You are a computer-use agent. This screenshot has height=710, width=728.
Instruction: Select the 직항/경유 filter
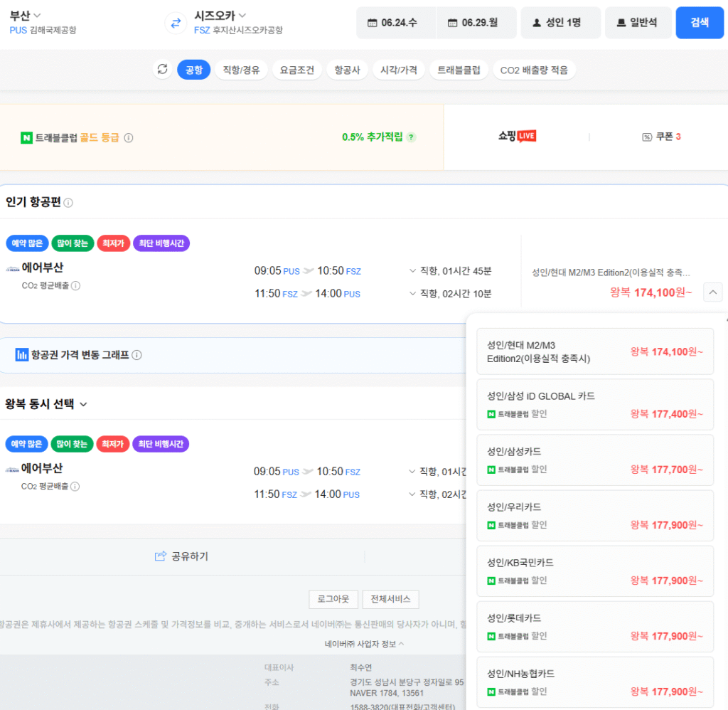241,70
